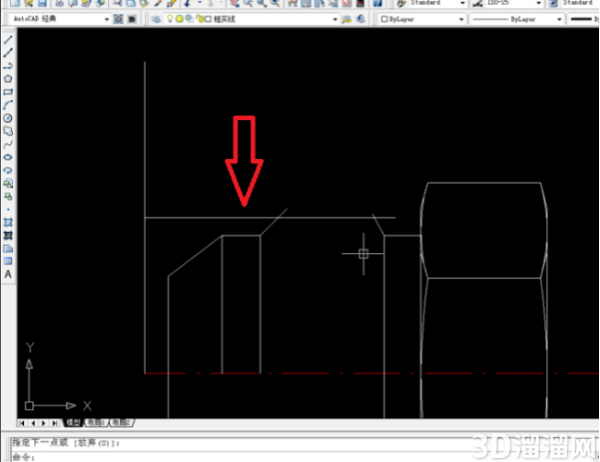Switch to the Model tab

[x=73, y=423]
